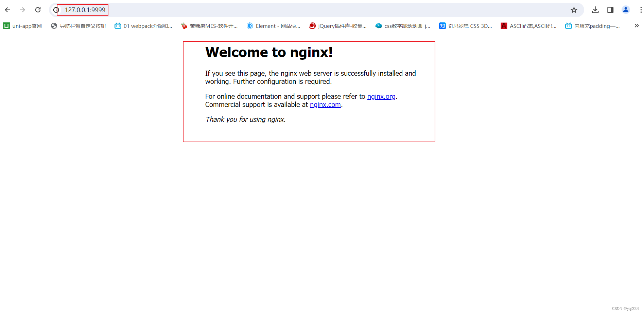
Task: View site information icon in address bar
Action: [x=56, y=10]
